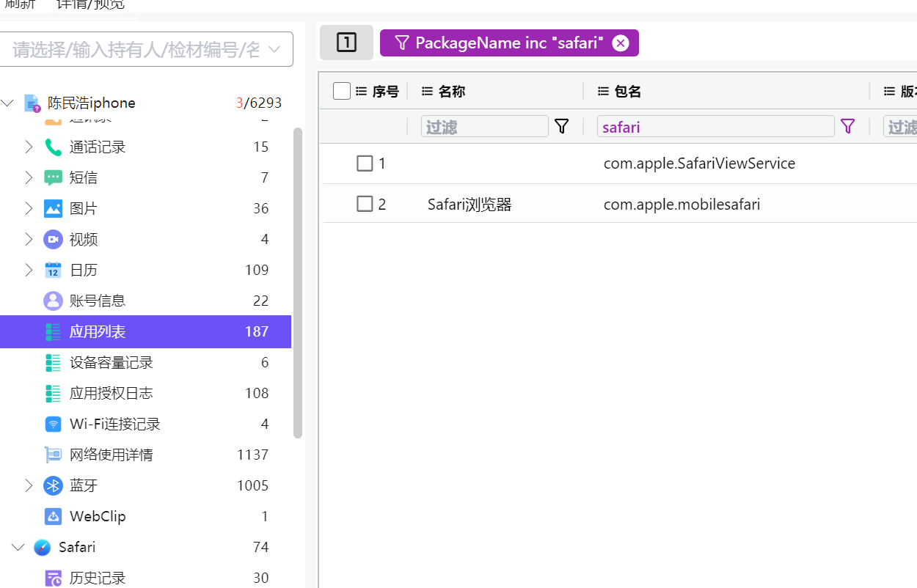
Task: Remove the PackageName safari filter chip
Action: (621, 43)
